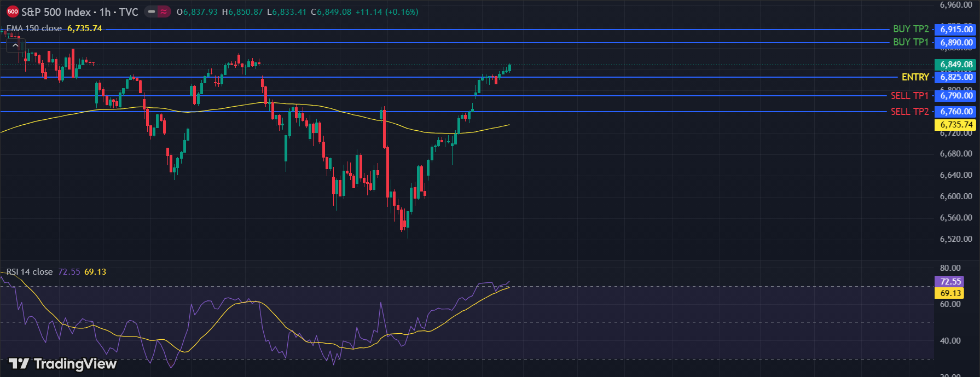Click the TradingView logo watermark
Image resolution: width=980 pixels, height=377 pixels.
[x=63, y=364]
